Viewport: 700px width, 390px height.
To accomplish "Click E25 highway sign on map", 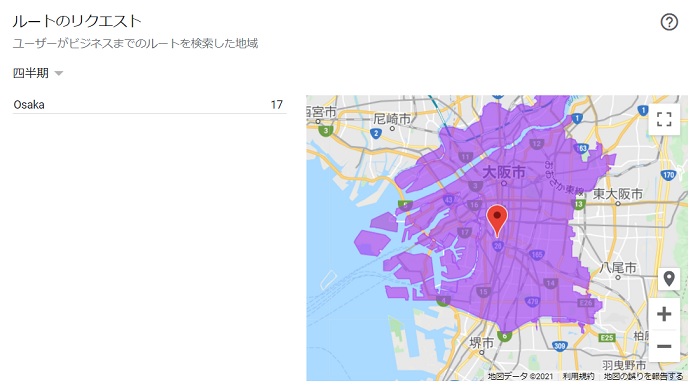I will pos(607,337).
